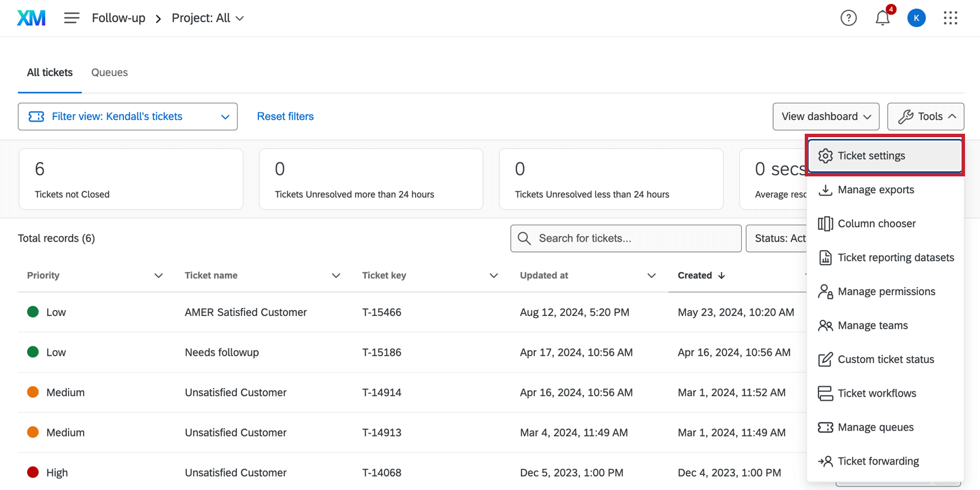Open the hamburger navigation menu
This screenshot has height=490, width=980.
tap(71, 18)
